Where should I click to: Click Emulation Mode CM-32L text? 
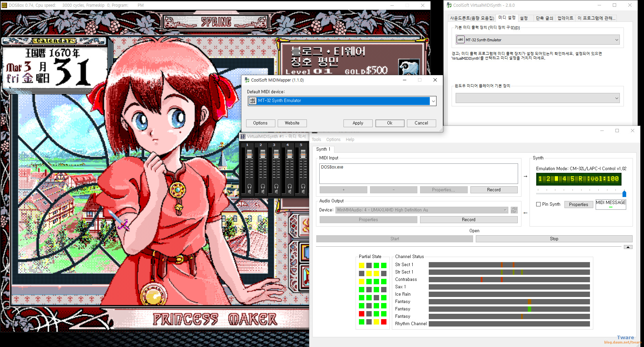(581, 168)
